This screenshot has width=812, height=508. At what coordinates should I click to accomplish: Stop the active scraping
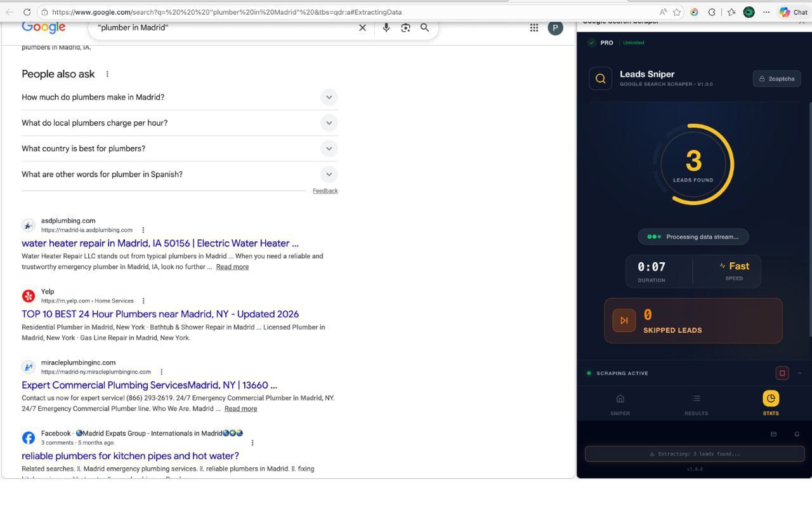(782, 373)
